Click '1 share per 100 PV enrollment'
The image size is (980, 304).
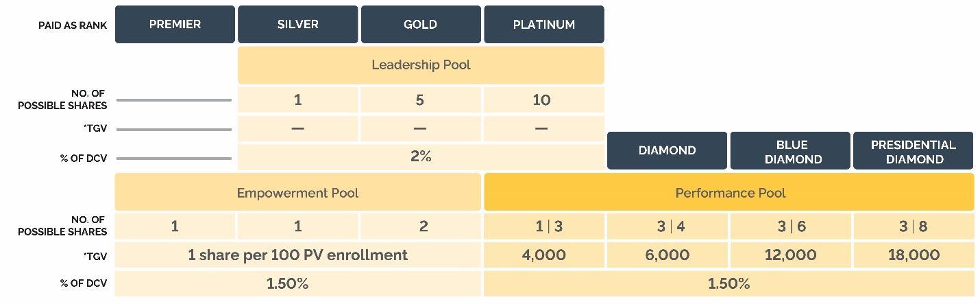pyautogui.click(x=297, y=255)
